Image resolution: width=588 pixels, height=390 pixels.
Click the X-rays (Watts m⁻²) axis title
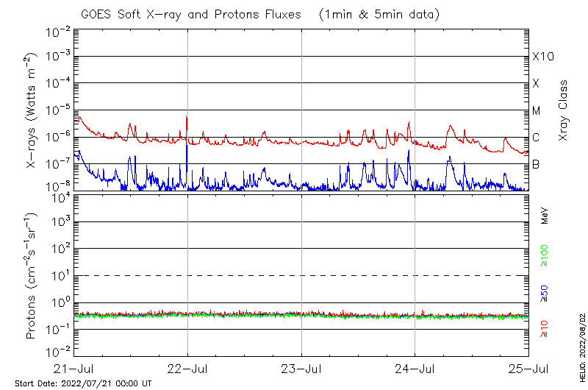point(32,109)
